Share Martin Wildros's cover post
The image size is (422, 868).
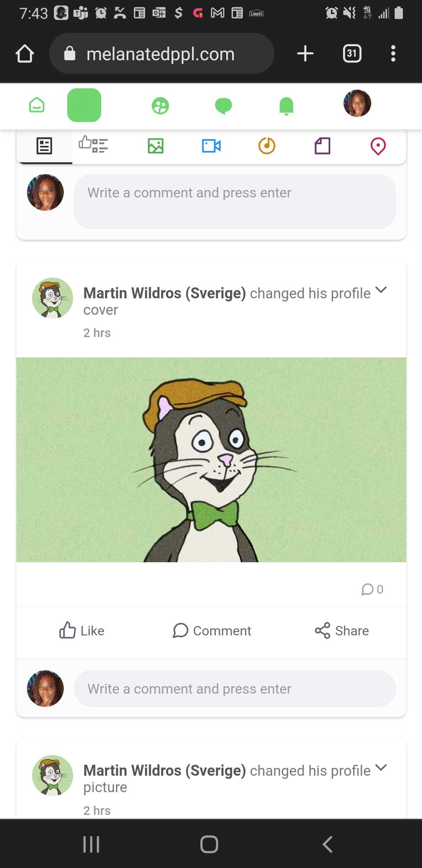(x=342, y=630)
